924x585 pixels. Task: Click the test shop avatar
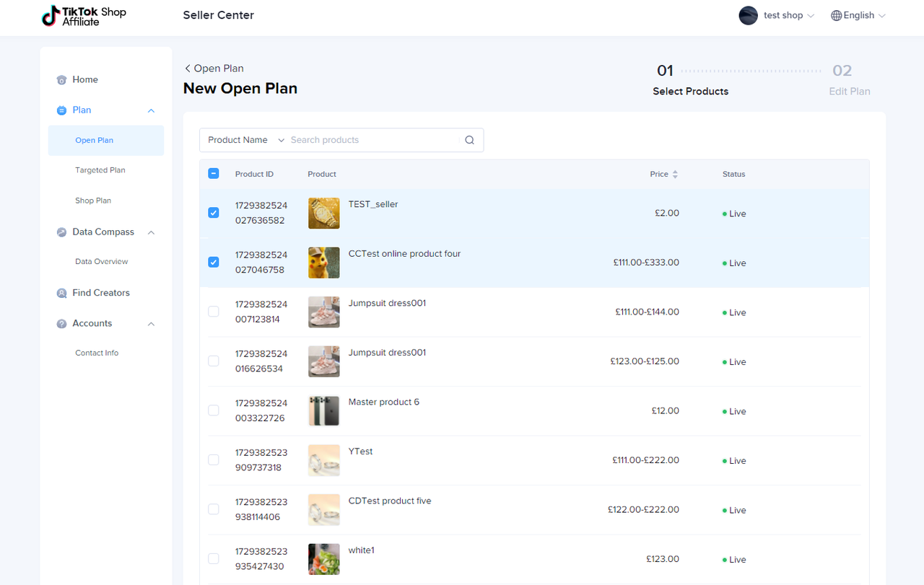coord(748,15)
